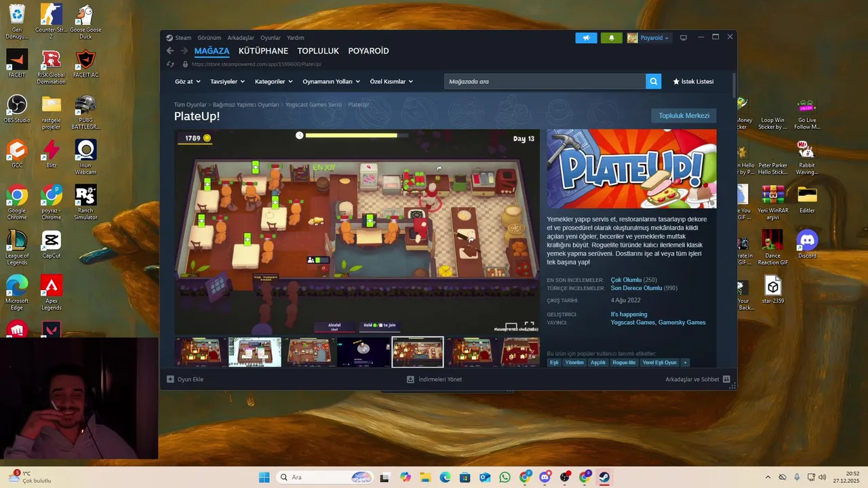This screenshot has width=868, height=488.
Task: Select the Eşli tag
Action: pos(554,363)
